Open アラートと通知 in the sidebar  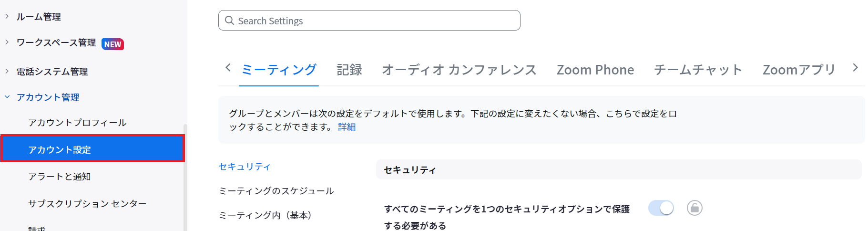click(x=60, y=177)
